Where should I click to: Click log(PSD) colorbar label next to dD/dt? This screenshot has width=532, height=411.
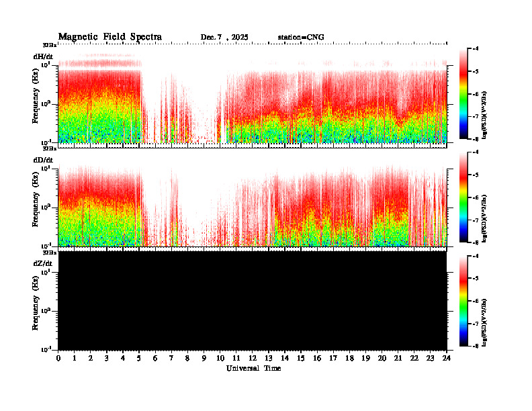point(484,218)
